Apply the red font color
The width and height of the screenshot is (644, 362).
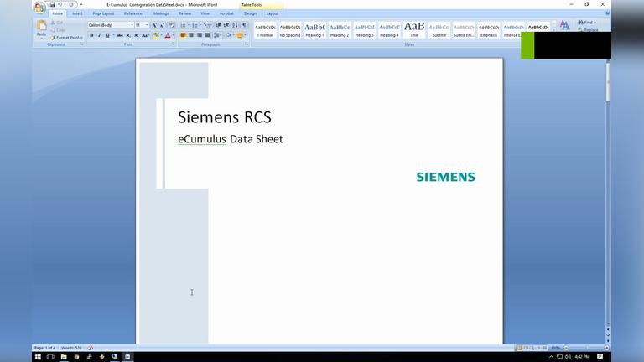(x=168, y=36)
